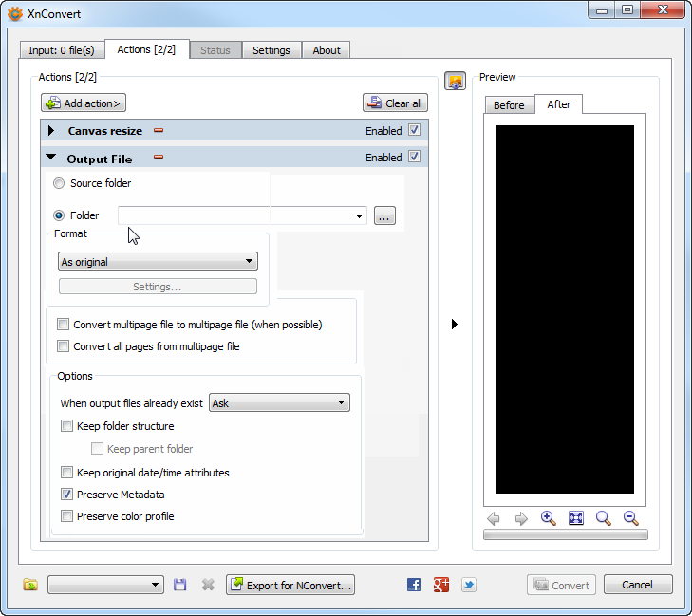Zoom out on the preview
The width and height of the screenshot is (692, 616).
(630, 518)
